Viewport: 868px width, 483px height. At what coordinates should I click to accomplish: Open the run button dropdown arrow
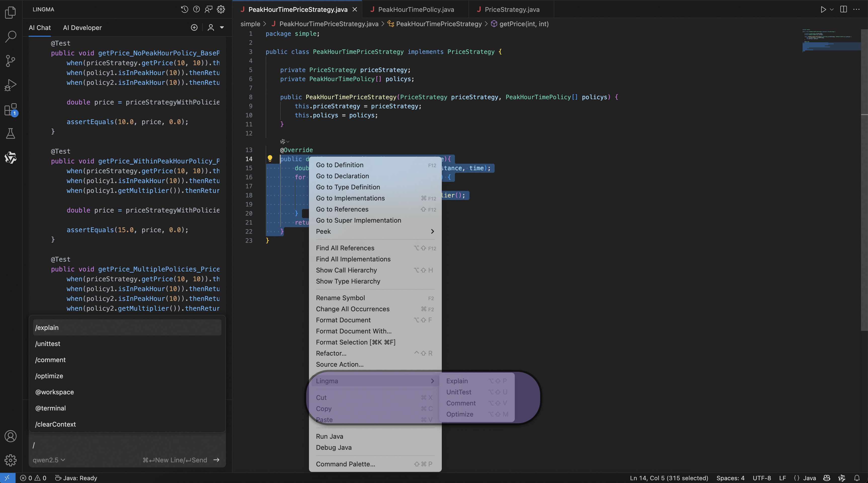[x=832, y=10]
